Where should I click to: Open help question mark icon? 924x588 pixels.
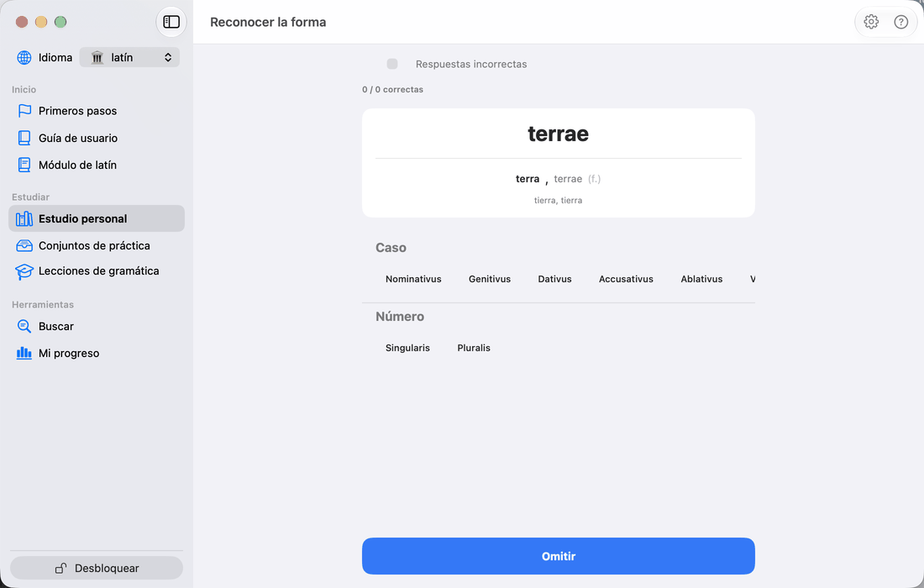pos(901,22)
